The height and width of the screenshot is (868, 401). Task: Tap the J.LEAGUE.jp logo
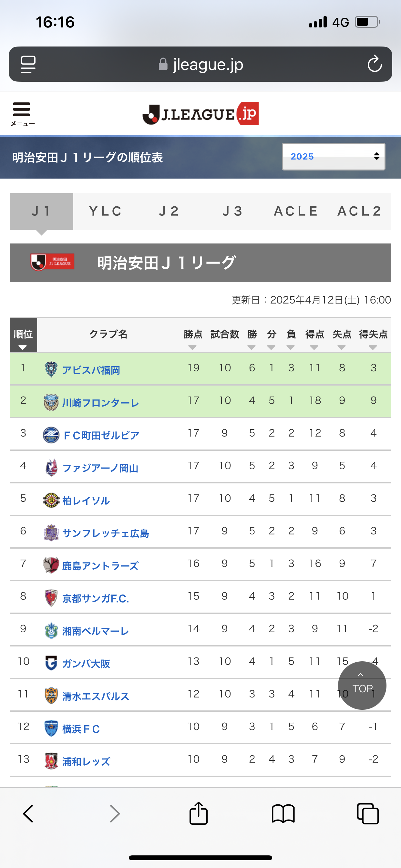tap(200, 114)
